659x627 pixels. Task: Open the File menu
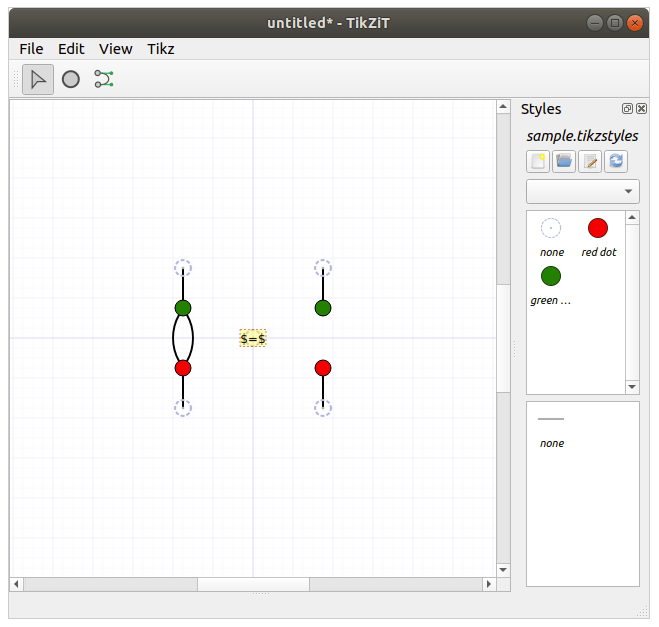click(x=31, y=48)
